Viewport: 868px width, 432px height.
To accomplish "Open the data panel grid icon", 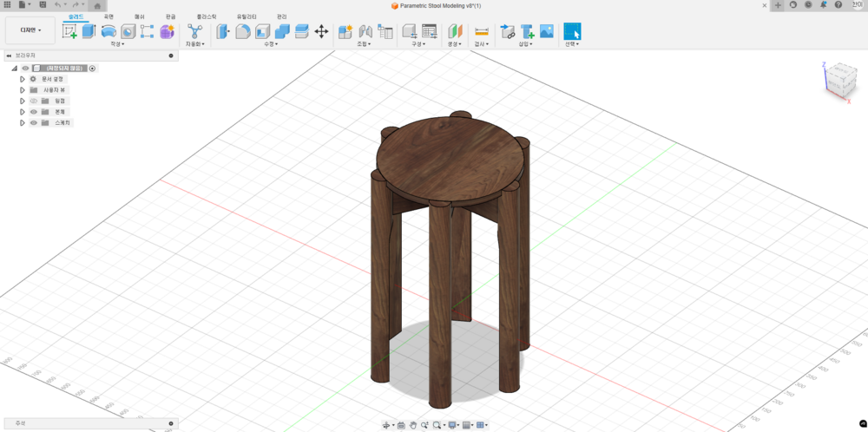I will tap(7, 5).
